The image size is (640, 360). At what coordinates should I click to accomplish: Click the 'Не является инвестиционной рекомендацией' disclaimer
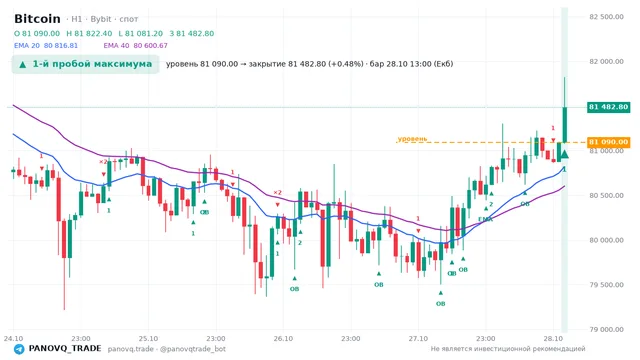point(508,349)
